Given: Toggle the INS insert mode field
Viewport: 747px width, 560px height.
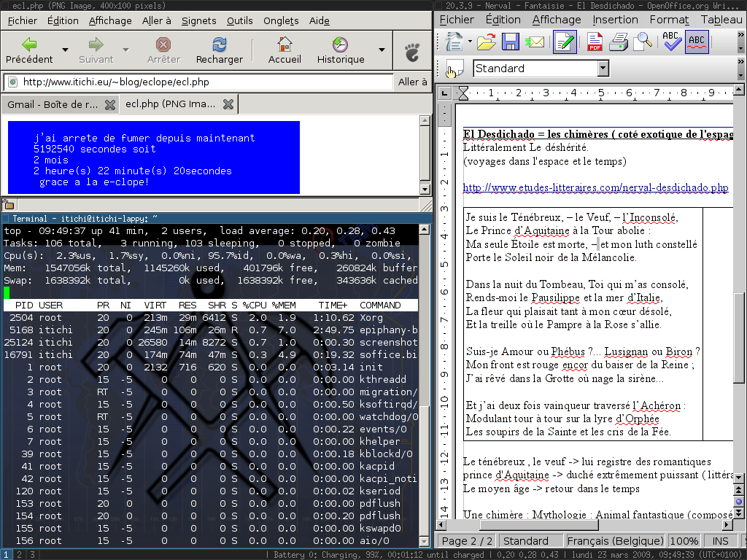Looking at the screenshot, I should pyautogui.click(x=720, y=541).
